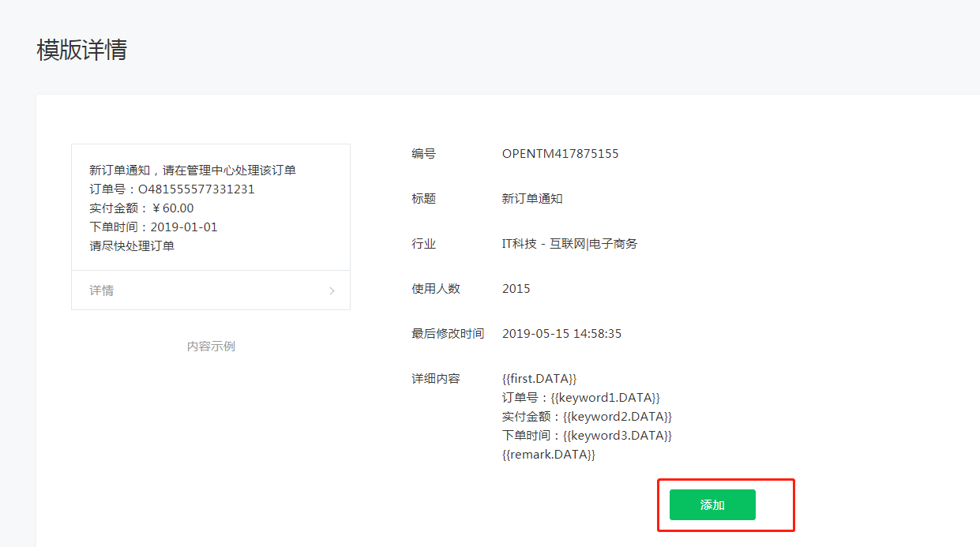This screenshot has height=547, width=980.
Task: Click the 模版详情 page heading
Action: coord(82,50)
